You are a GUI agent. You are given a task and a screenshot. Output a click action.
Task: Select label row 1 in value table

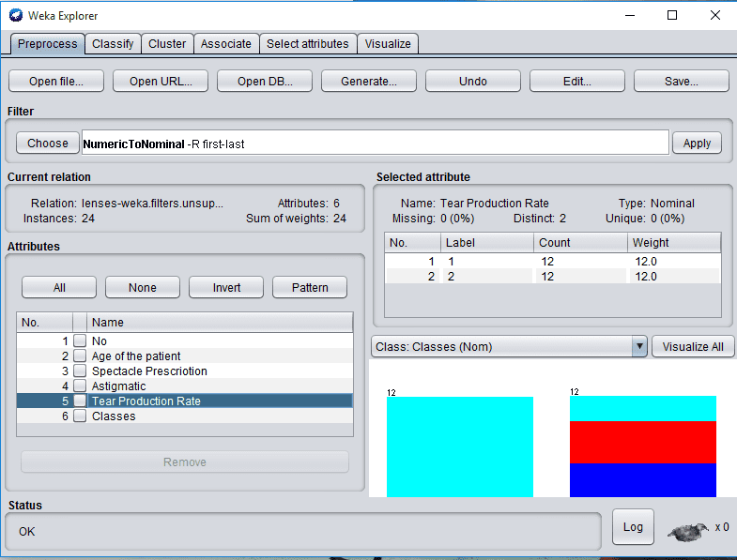click(x=553, y=261)
